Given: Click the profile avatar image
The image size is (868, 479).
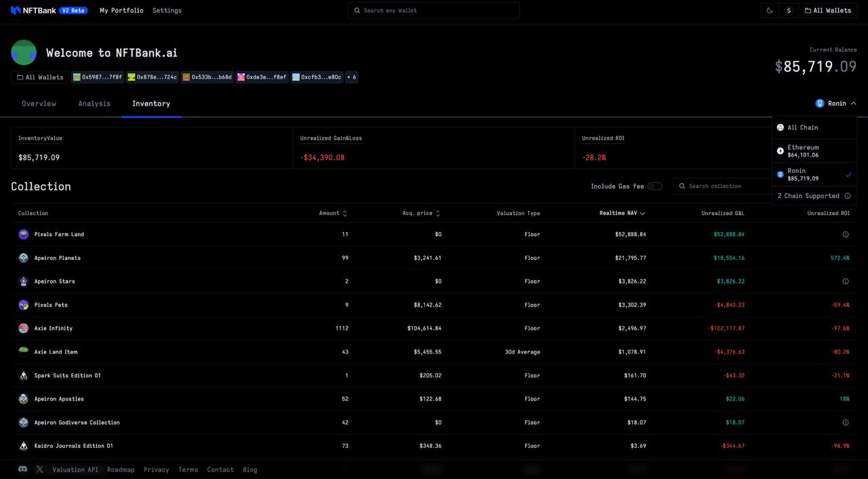Looking at the screenshot, I should (x=24, y=52).
